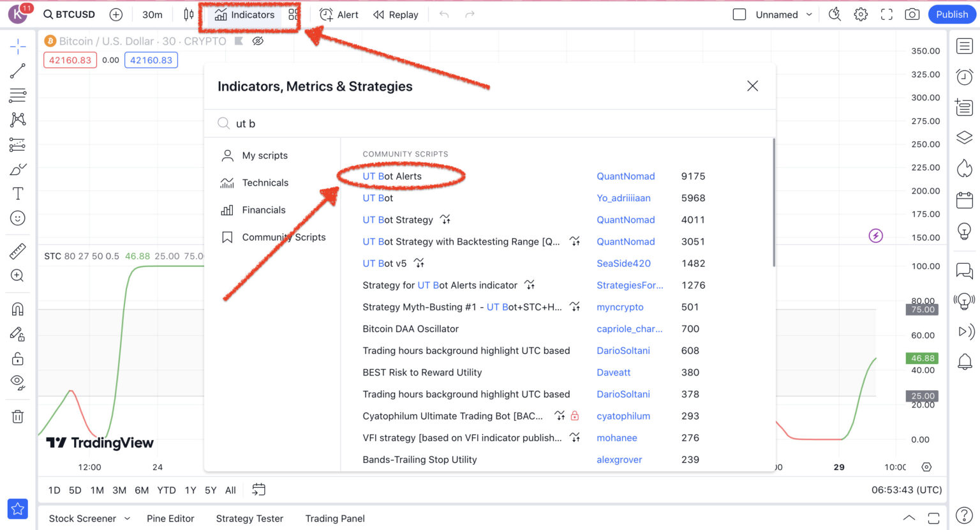Viewport: 980px width, 530px height.
Task: Expand the Unnamed layout dropdown arrow
Action: (x=809, y=15)
